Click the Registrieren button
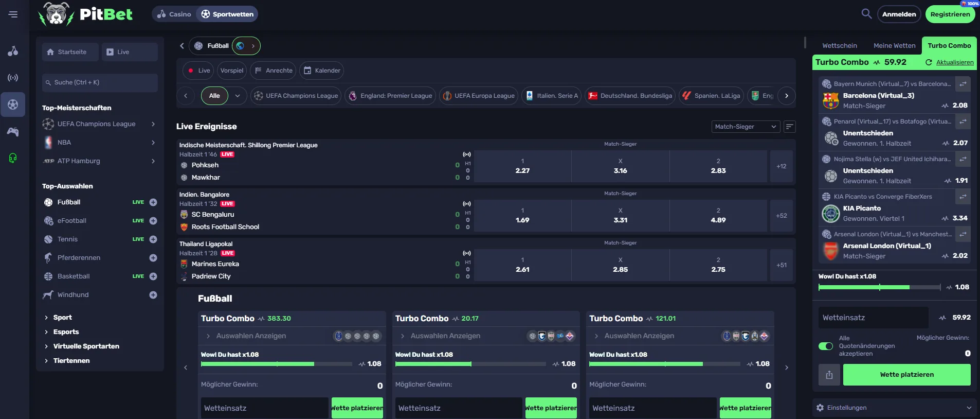This screenshot has height=419, width=980. (950, 14)
